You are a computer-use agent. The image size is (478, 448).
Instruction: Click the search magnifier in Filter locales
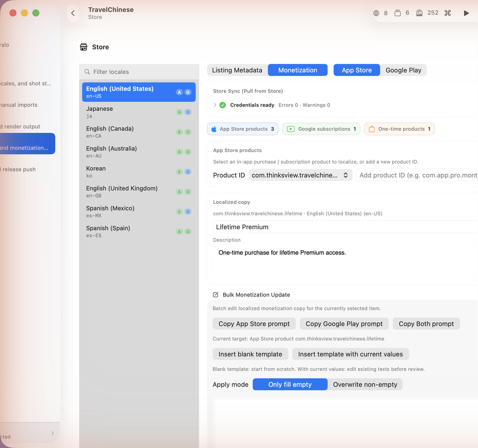87,72
